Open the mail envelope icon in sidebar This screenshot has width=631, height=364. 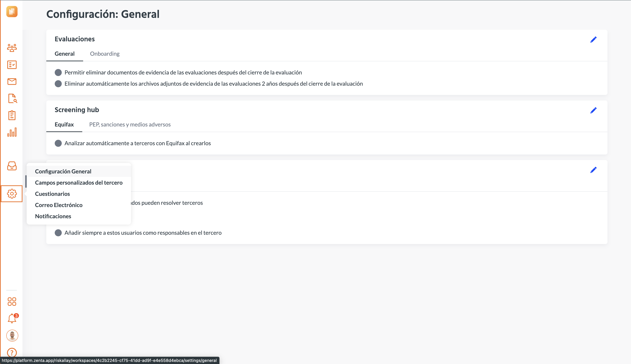[x=12, y=81]
